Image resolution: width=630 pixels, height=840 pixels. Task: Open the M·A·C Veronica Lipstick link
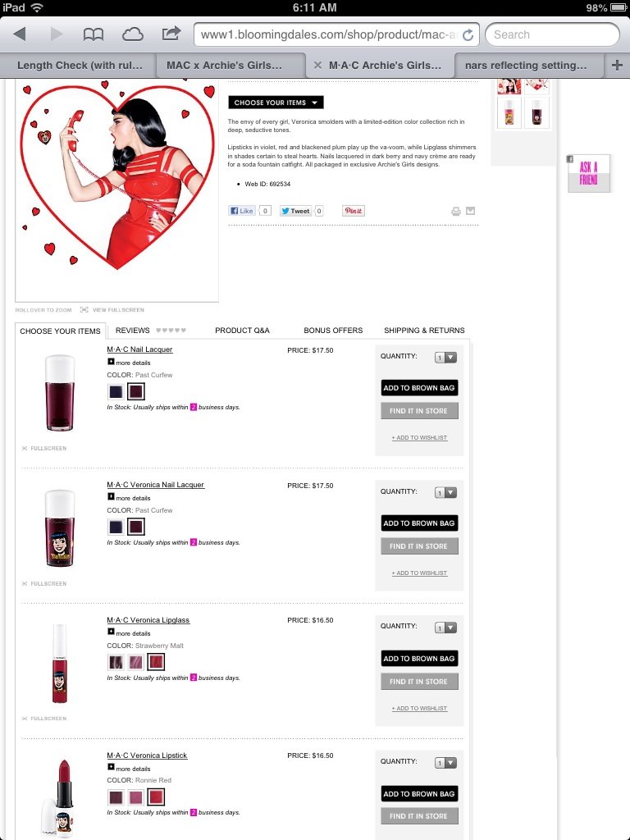pos(147,756)
